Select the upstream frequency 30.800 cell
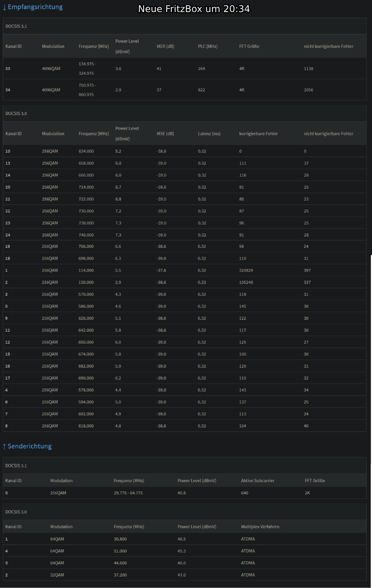Screen dimensions: 372x588 121,539
